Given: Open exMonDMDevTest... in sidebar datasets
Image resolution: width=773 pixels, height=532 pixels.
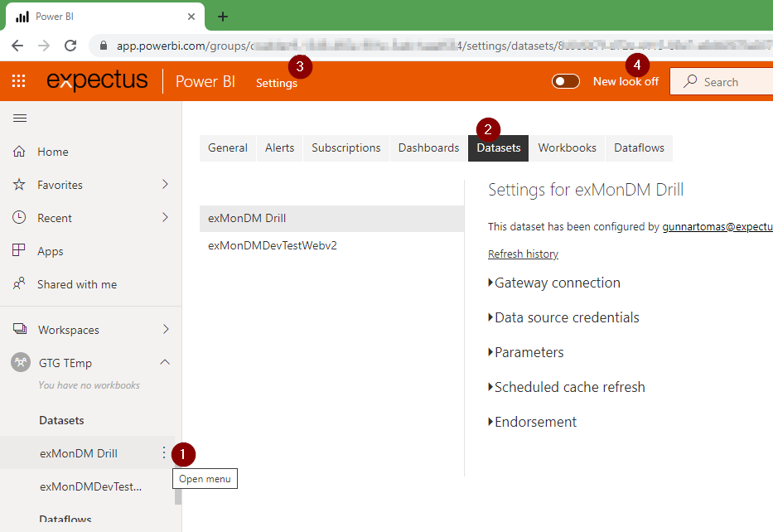Looking at the screenshot, I should [90, 486].
